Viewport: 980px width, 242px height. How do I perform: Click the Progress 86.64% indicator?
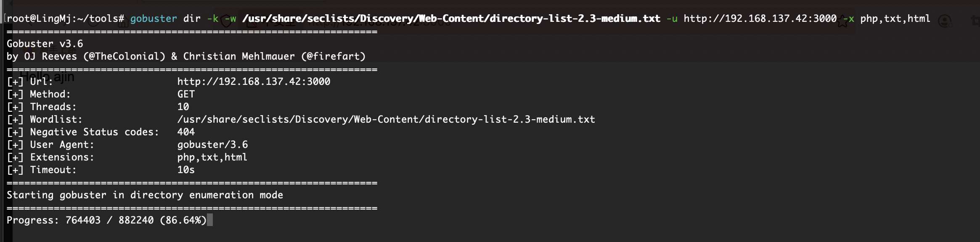point(183,220)
